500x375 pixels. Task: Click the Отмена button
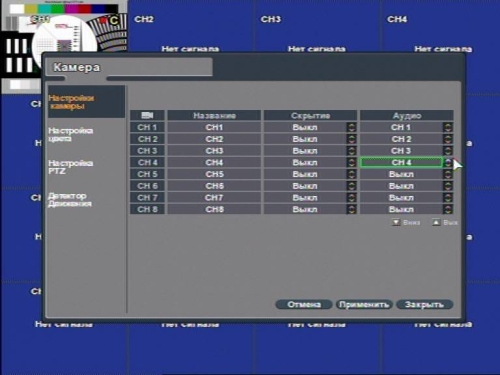point(304,304)
